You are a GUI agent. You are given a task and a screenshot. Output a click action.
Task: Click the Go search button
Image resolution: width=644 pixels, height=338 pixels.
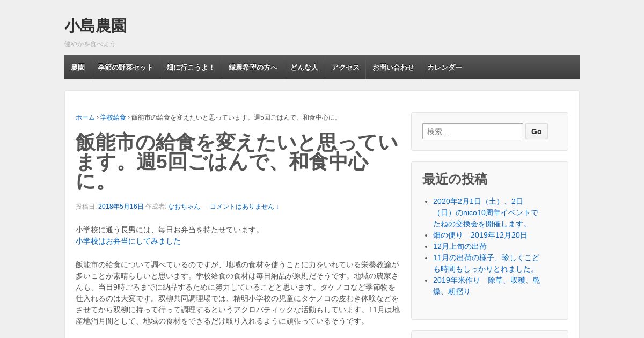537,131
